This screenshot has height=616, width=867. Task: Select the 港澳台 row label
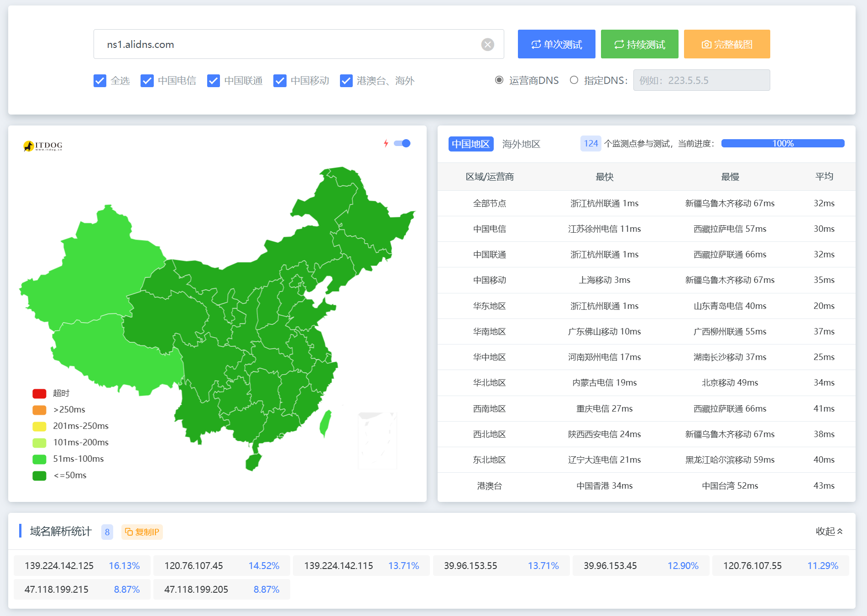click(x=490, y=486)
